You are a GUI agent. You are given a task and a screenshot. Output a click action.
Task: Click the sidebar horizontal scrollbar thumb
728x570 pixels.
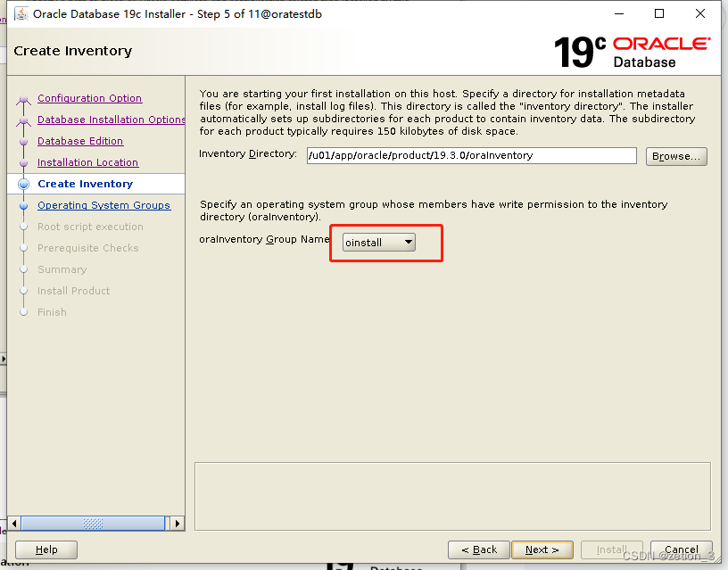(93, 524)
